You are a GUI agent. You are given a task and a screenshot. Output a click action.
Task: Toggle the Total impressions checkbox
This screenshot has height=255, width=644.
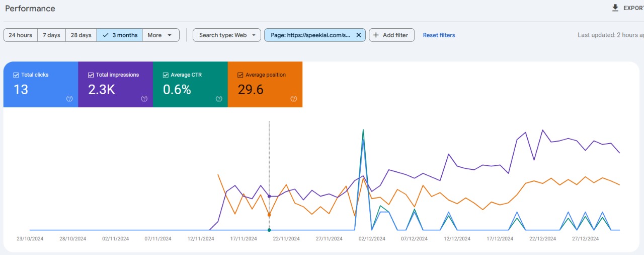coord(91,75)
